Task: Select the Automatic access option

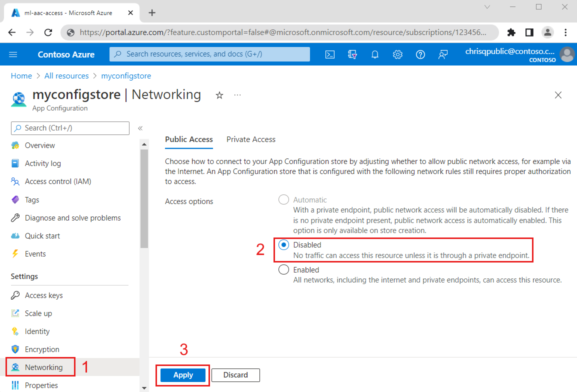Action: pyautogui.click(x=283, y=199)
